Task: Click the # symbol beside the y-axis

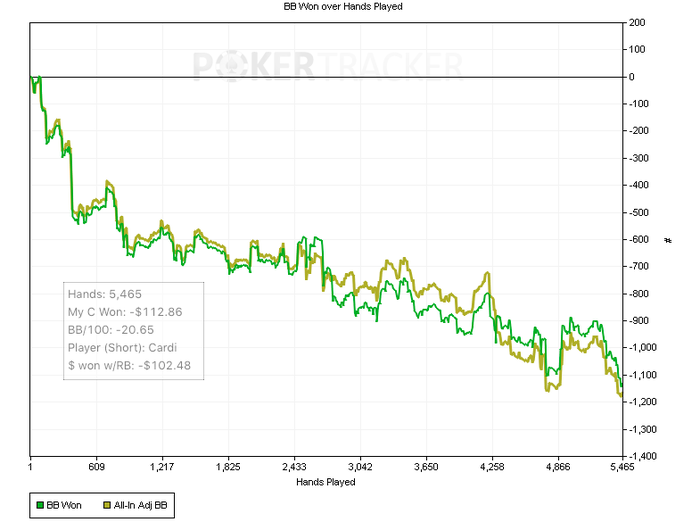Action: point(668,241)
